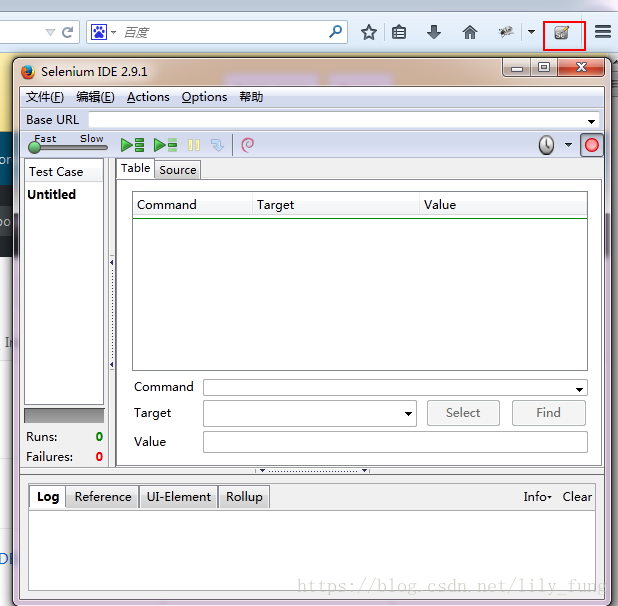Minimize the Selenium IDE window

click(517, 67)
